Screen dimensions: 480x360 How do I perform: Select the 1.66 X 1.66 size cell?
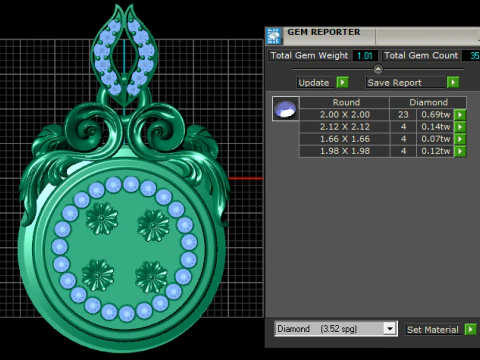click(345, 139)
